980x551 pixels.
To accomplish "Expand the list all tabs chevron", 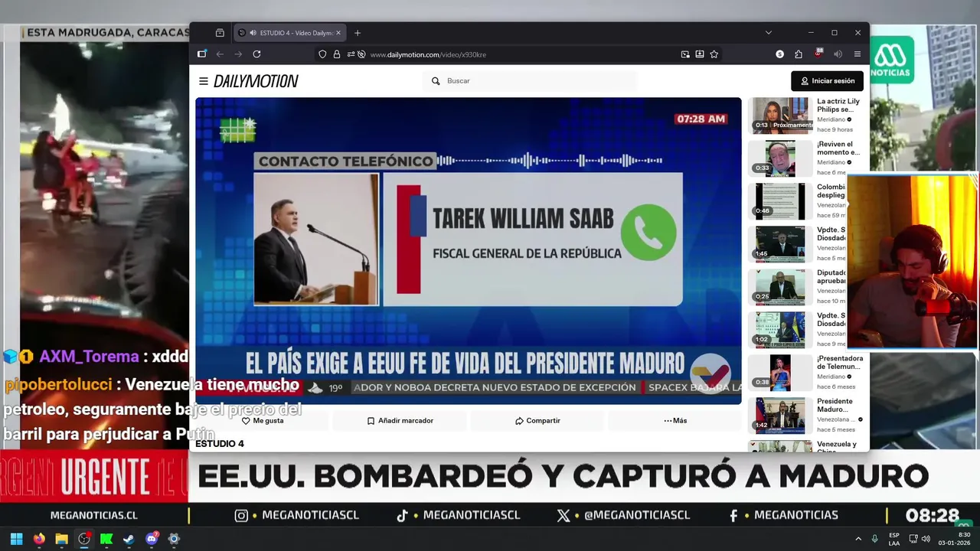I will 768,33.
